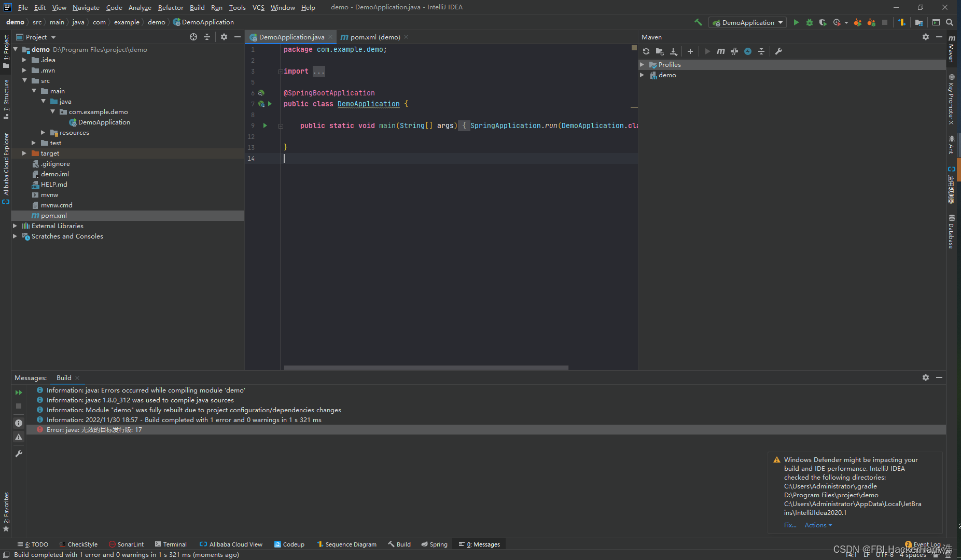Toggle offline mode in Maven toolbar
The height and width of the screenshot is (560, 961).
734,51
